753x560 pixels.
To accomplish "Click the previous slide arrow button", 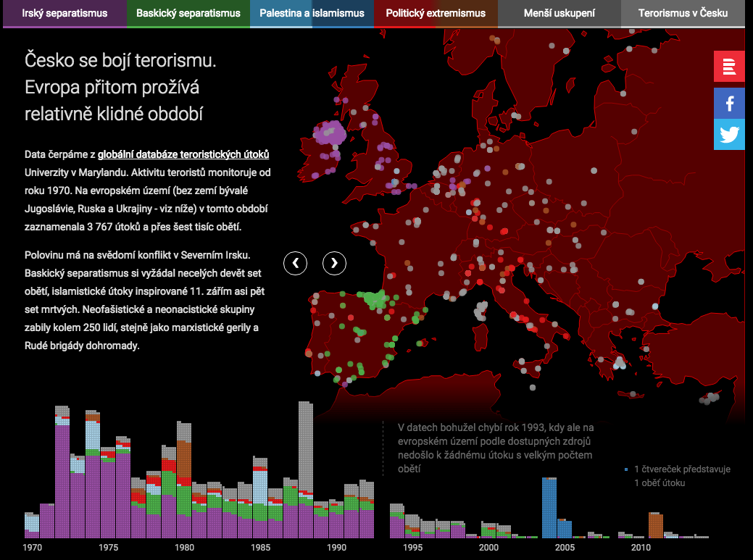I will point(296,263).
